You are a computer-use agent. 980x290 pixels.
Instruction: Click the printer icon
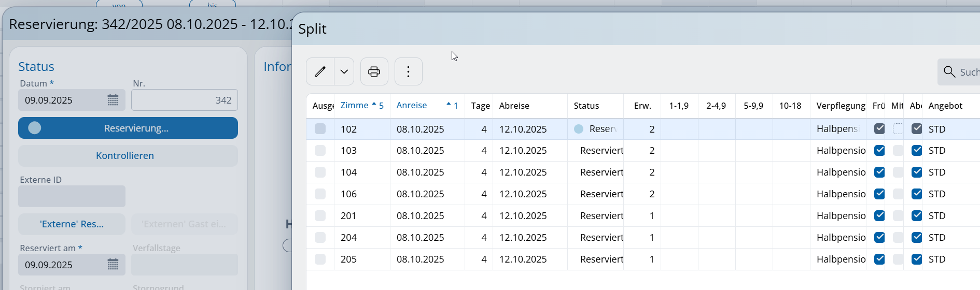(374, 71)
